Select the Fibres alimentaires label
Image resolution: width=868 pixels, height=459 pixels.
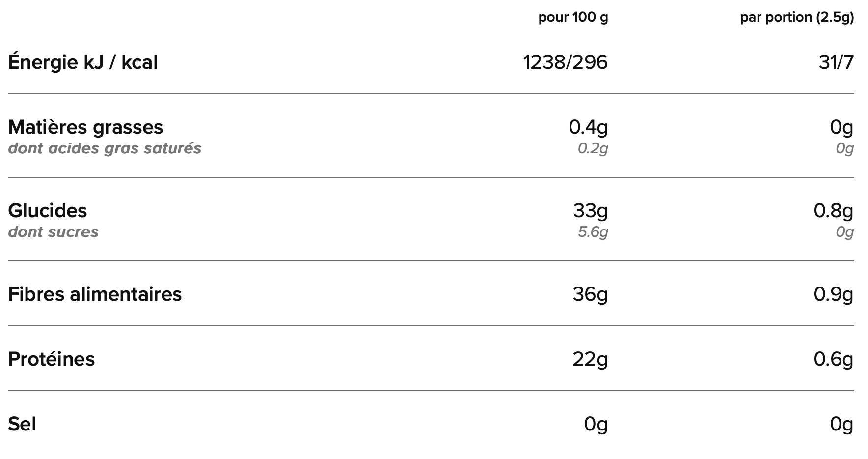[x=95, y=294]
